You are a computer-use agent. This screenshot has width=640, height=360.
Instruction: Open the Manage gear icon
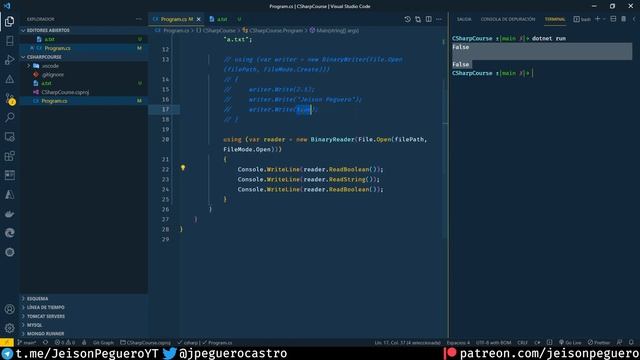click(x=9, y=328)
